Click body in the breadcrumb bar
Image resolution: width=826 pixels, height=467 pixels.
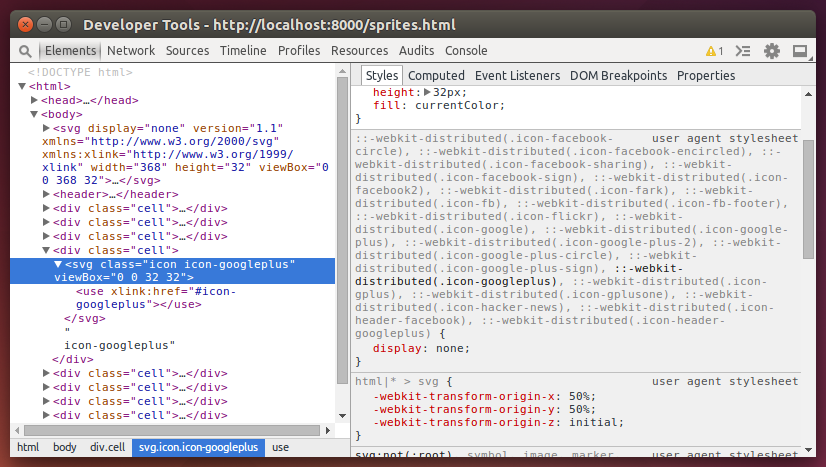coord(65,447)
